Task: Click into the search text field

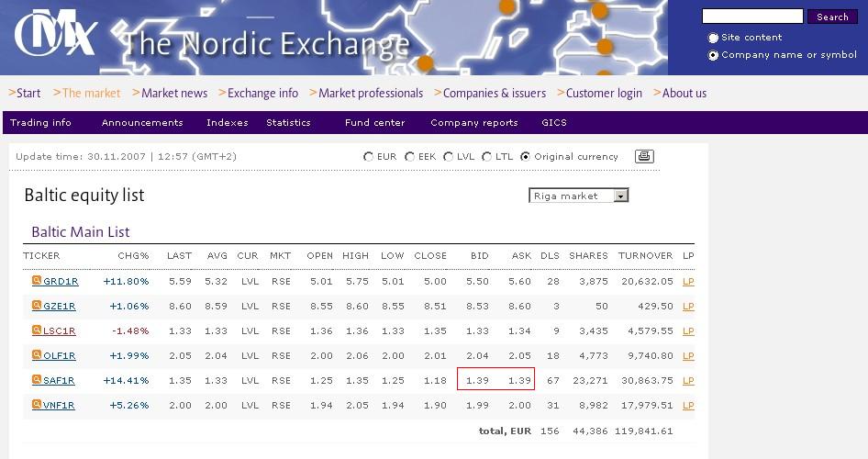Action: pos(751,17)
